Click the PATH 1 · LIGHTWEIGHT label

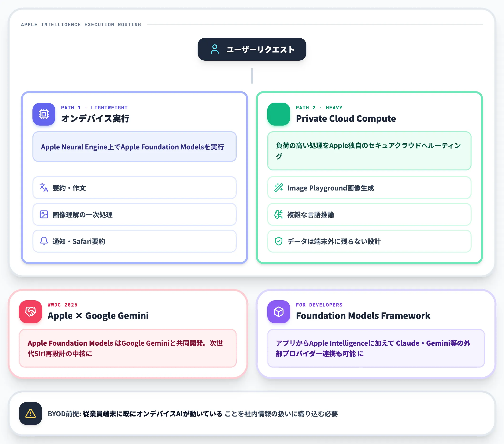[x=94, y=108]
